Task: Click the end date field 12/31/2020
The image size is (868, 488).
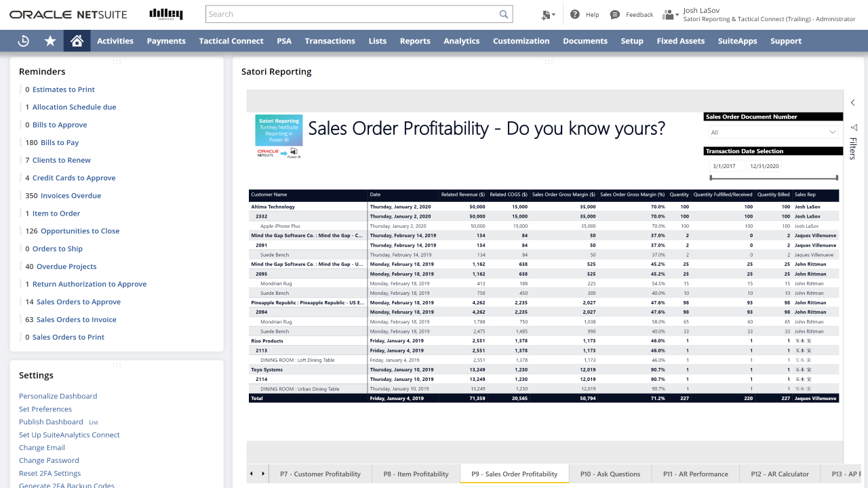Action: pos(764,166)
